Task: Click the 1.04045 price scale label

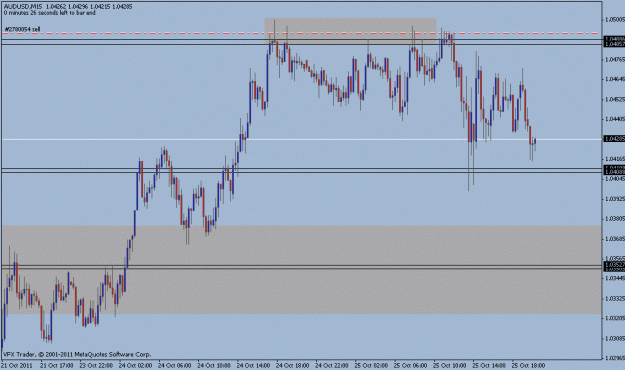Action: coord(615,179)
